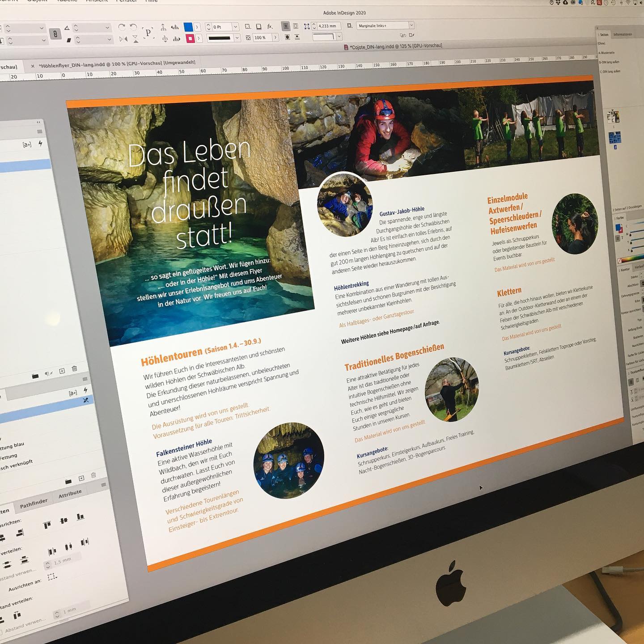Click the Select Next Object icon
Screen dimensions: 644x644
[x=176, y=39]
